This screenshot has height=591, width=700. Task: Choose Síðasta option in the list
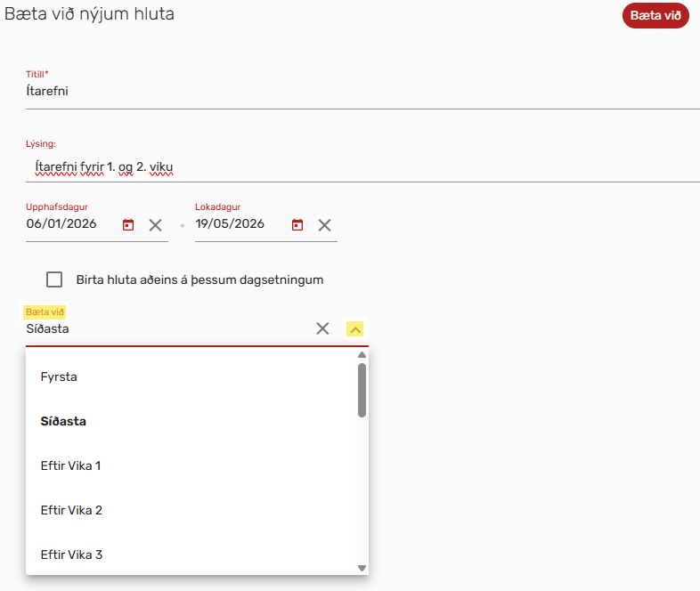(63, 421)
